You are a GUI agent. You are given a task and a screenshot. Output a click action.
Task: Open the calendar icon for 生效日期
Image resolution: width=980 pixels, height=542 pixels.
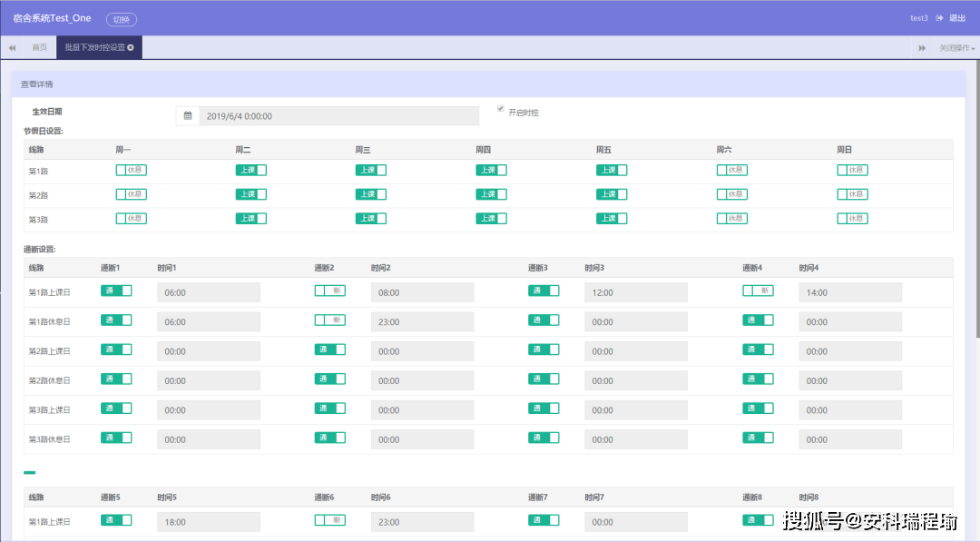pyautogui.click(x=188, y=115)
